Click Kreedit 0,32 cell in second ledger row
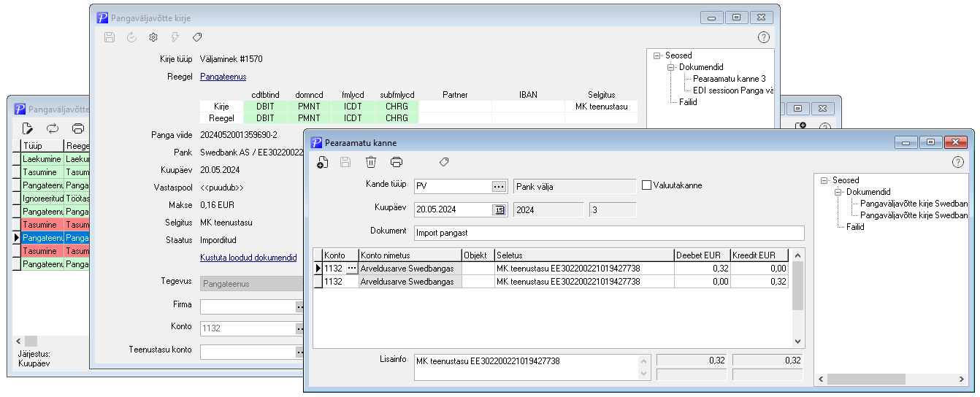This screenshot has width=980, height=397. point(760,282)
